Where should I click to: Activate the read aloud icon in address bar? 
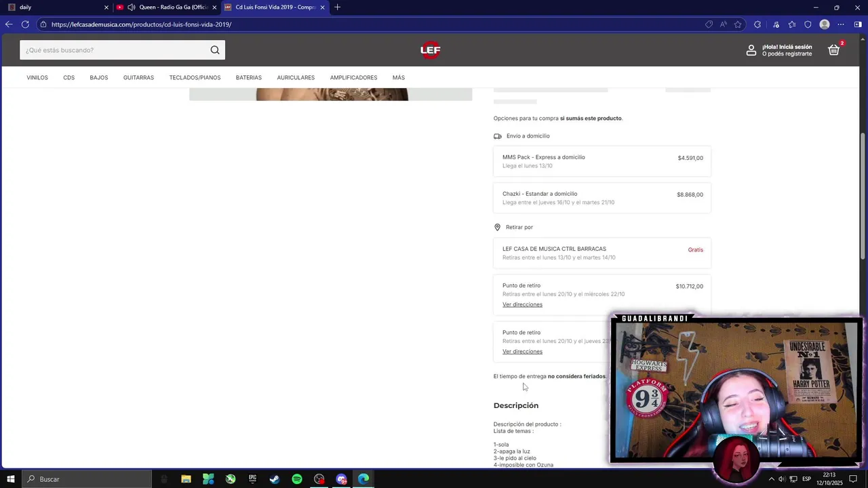tap(724, 24)
